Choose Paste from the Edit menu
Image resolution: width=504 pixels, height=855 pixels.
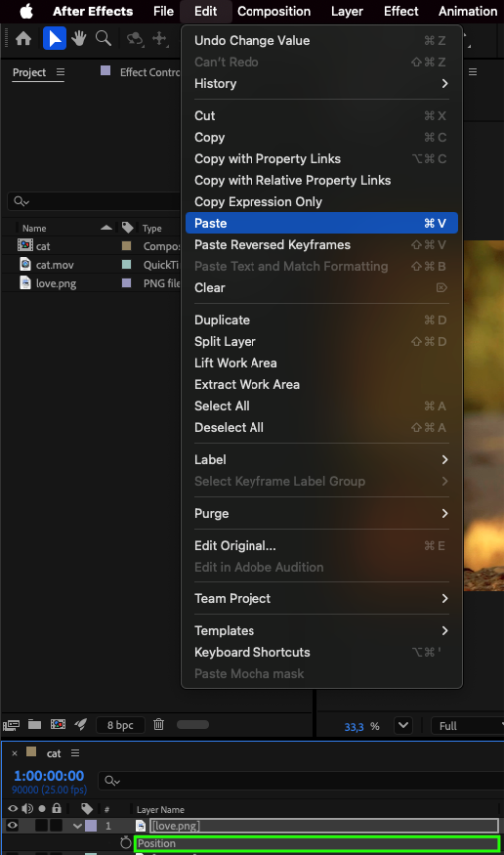click(321, 223)
